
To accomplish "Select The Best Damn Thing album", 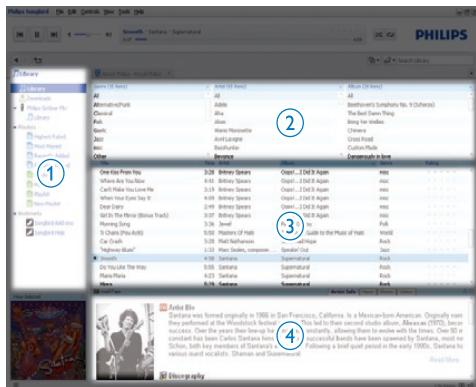I will (371, 113).
